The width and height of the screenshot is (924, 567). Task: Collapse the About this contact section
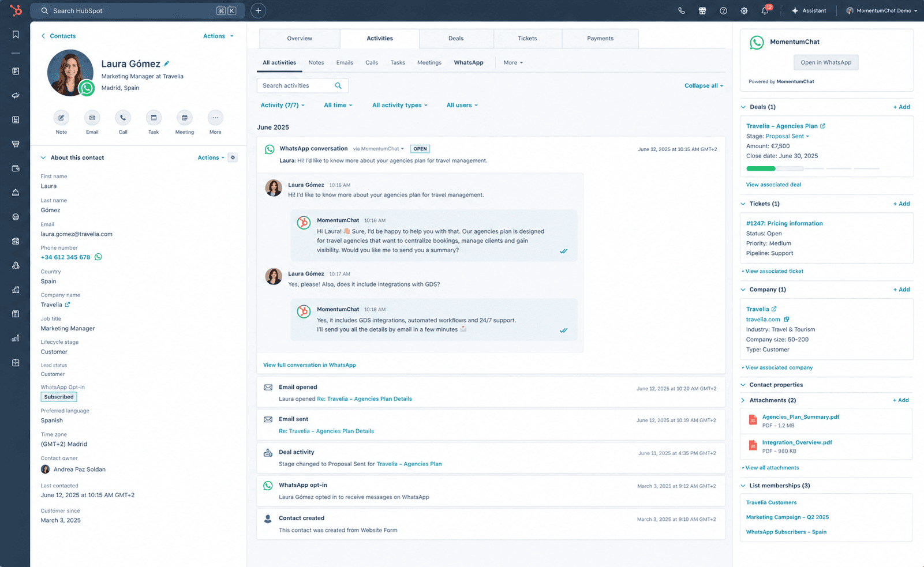(43, 157)
